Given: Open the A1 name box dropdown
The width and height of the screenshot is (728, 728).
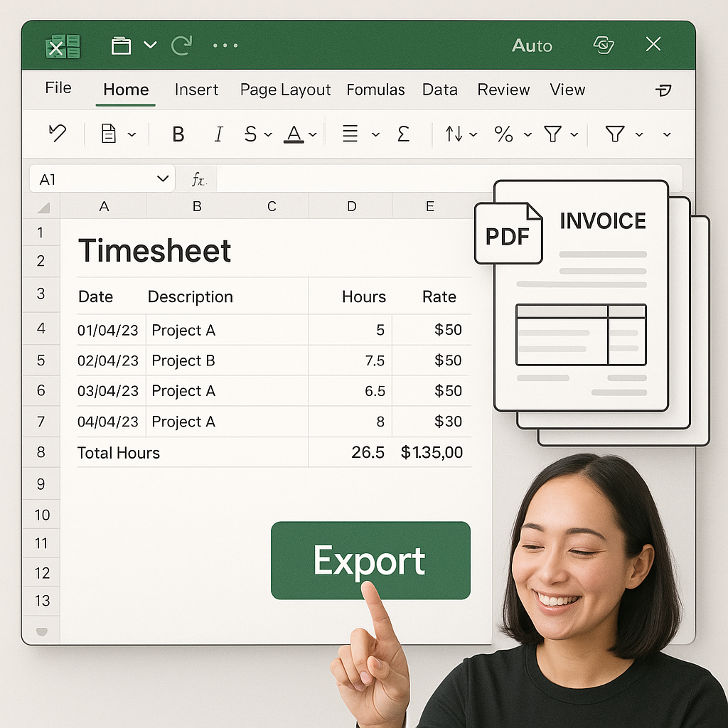Looking at the screenshot, I should pos(163,178).
